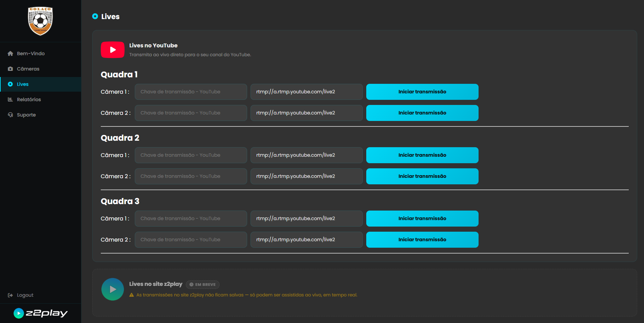
Task: Click the logout arrow icon
Action: 10,295
